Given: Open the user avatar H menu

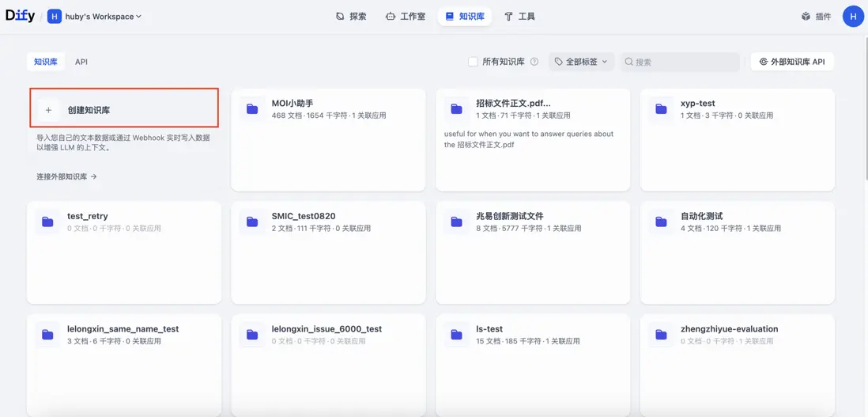Looking at the screenshot, I should click(x=853, y=17).
